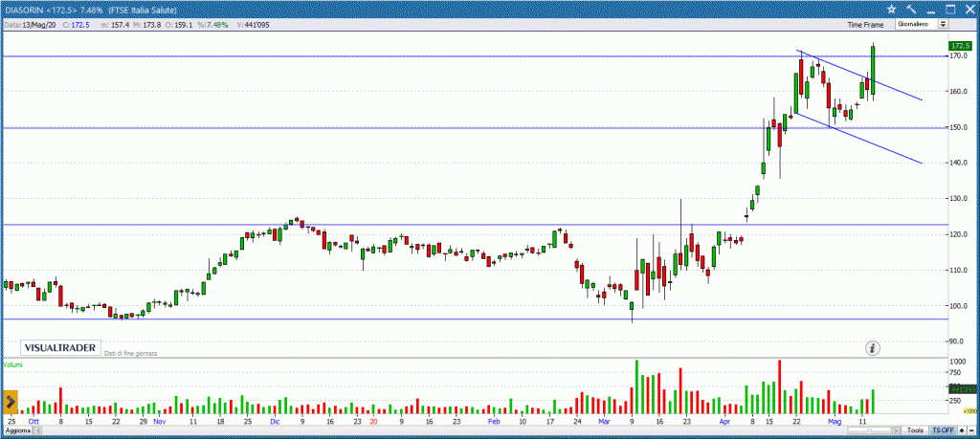
Task: Click the green 172.5 price label
Action: (959, 46)
